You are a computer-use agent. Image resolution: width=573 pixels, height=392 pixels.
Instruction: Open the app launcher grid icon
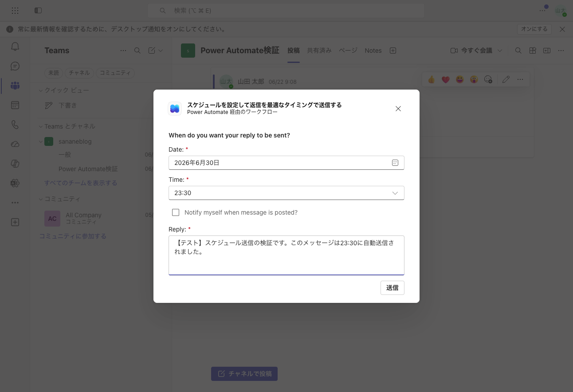15,10
